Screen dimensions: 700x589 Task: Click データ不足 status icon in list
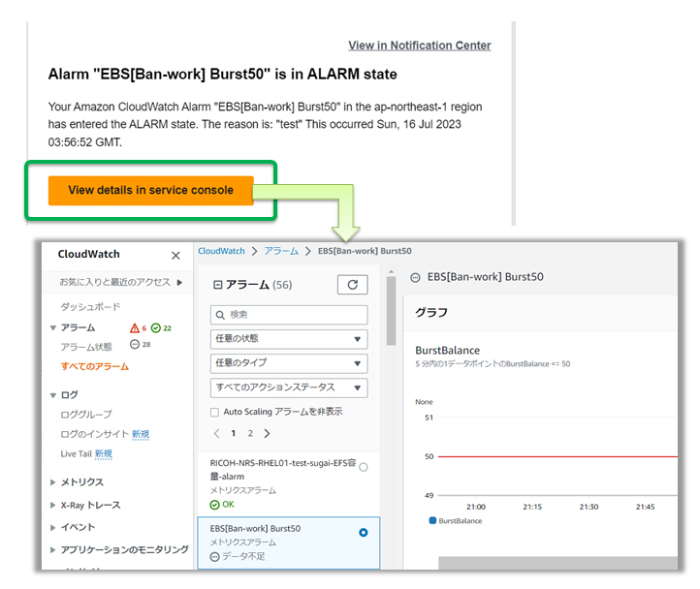(214, 557)
